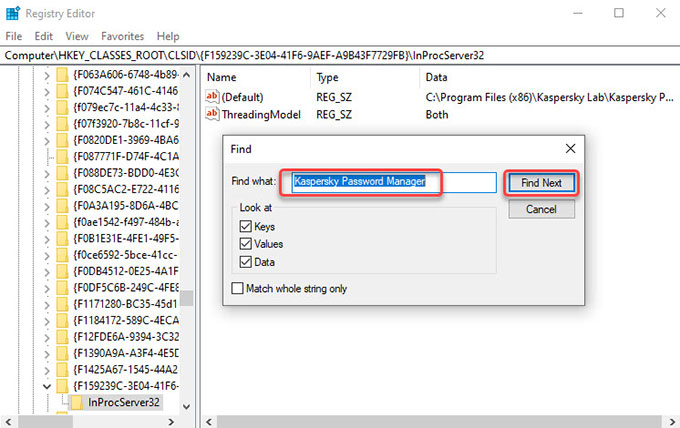
Task: Click the folder icon of {f0ae1542-f497-484b key
Action: click(62, 222)
